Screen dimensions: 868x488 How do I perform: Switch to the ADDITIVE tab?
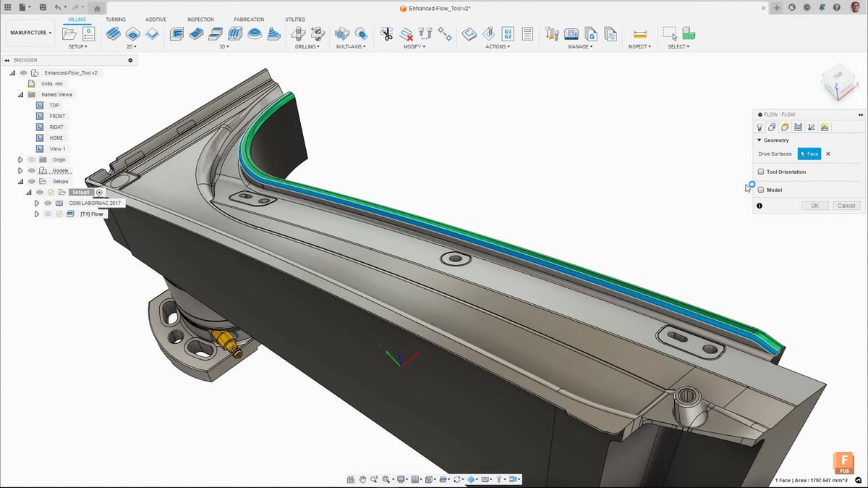point(156,20)
